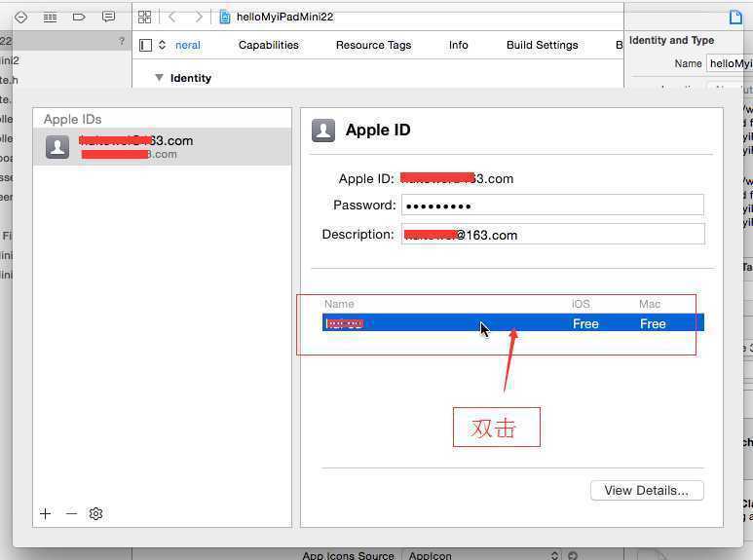
Task: Open the App Icons Source AppIcon dropdown
Action: 481,555
